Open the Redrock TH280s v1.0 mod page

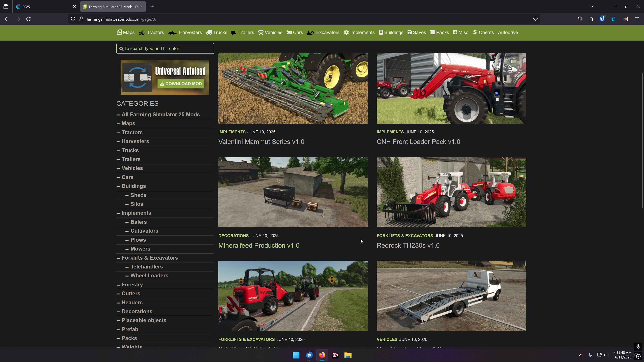[408, 246]
